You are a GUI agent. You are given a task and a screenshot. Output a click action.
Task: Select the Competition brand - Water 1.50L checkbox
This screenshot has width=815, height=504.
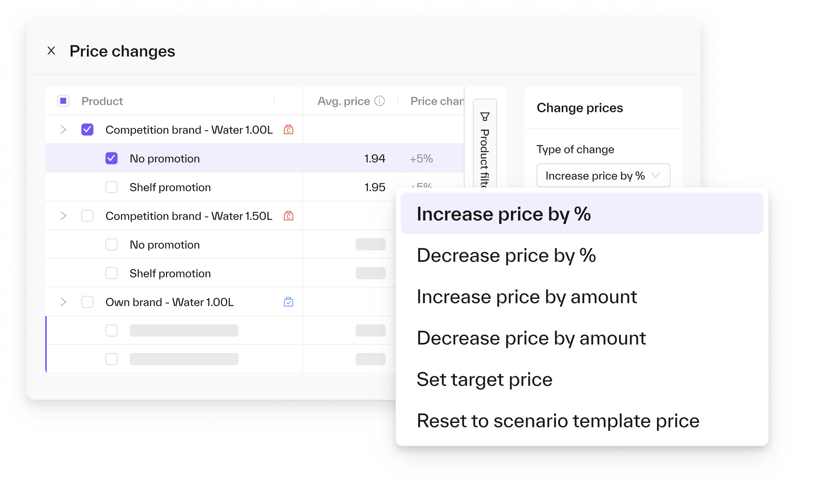[x=87, y=216]
